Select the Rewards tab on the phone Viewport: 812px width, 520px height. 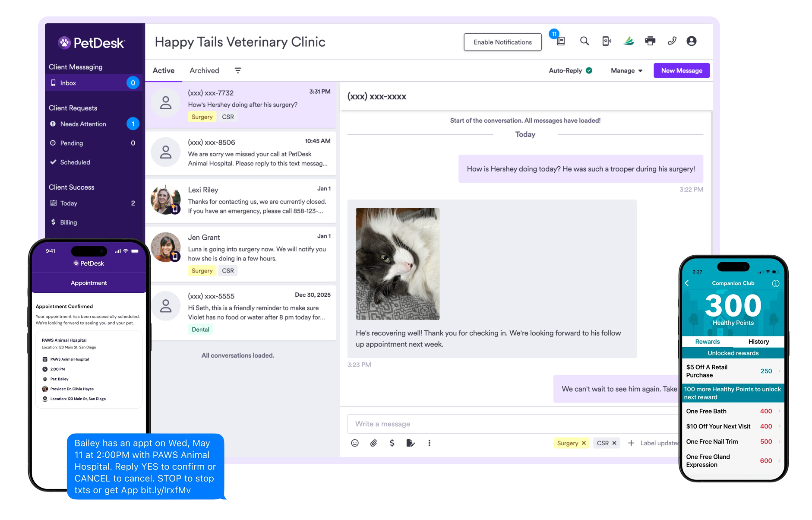click(x=708, y=342)
